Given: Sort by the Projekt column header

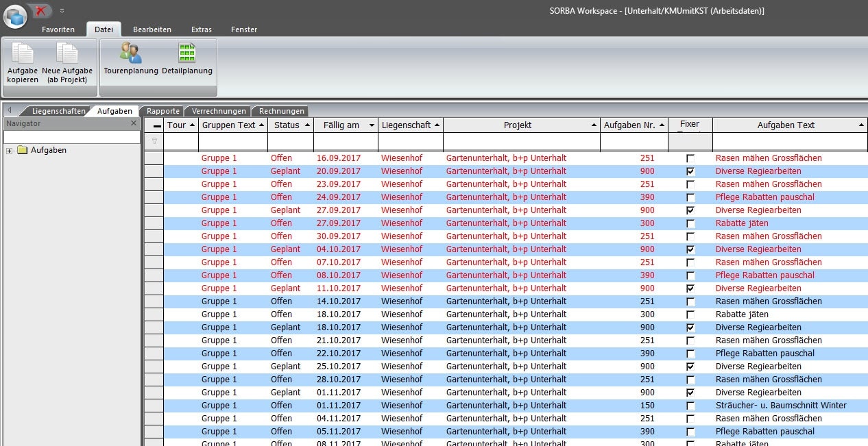Looking at the screenshot, I should tap(522, 125).
